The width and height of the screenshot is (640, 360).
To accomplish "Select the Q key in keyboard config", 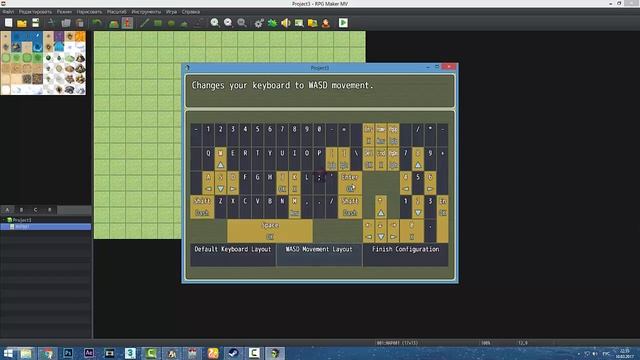I will [208, 159].
